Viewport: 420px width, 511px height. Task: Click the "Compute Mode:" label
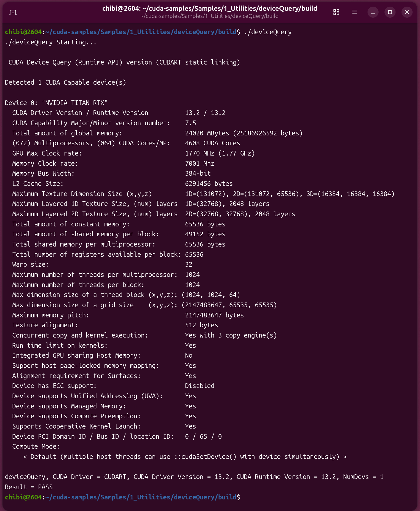click(36, 446)
